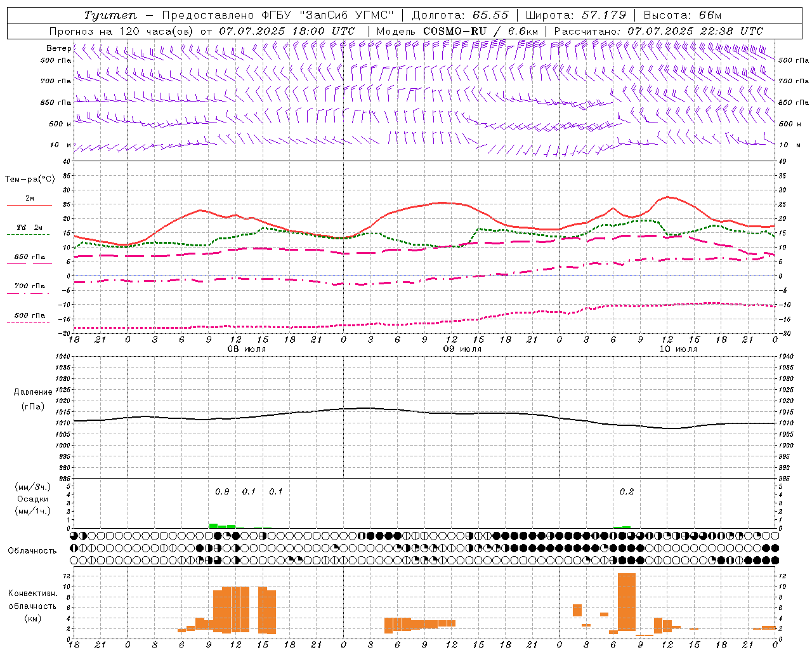The height and width of the screenshot is (650, 812).
Task: Click the "(мм/3ч.)" precipitation unit label
Action: coord(33,487)
